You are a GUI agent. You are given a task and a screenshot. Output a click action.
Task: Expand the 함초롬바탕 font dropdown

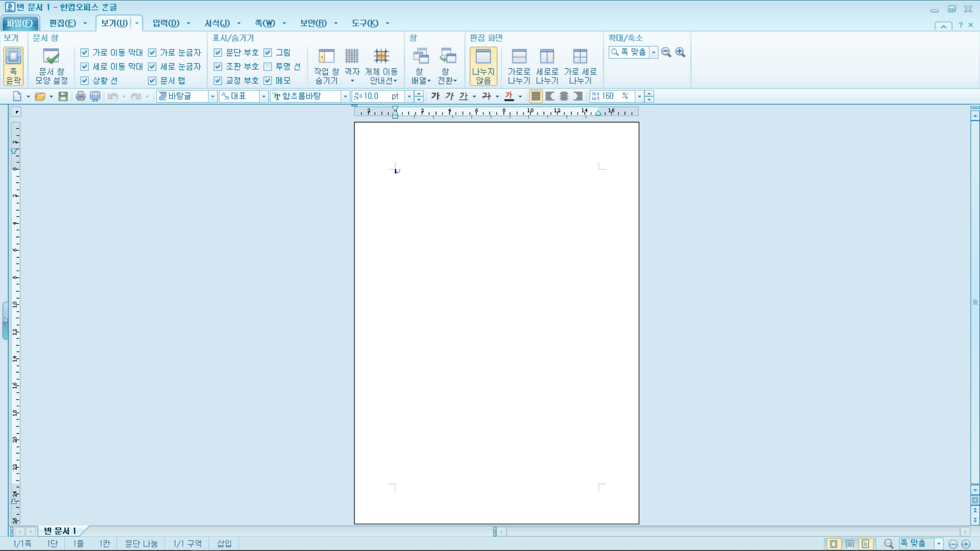pyautogui.click(x=345, y=96)
